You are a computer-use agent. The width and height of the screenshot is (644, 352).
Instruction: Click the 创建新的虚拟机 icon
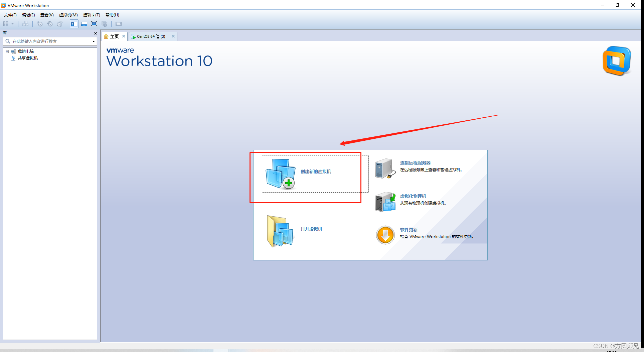(281, 174)
